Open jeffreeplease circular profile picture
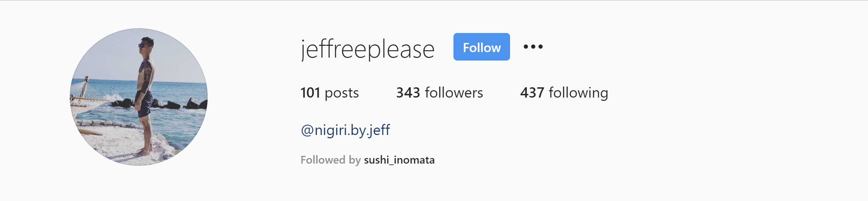This screenshot has height=201, width=868. (139, 97)
